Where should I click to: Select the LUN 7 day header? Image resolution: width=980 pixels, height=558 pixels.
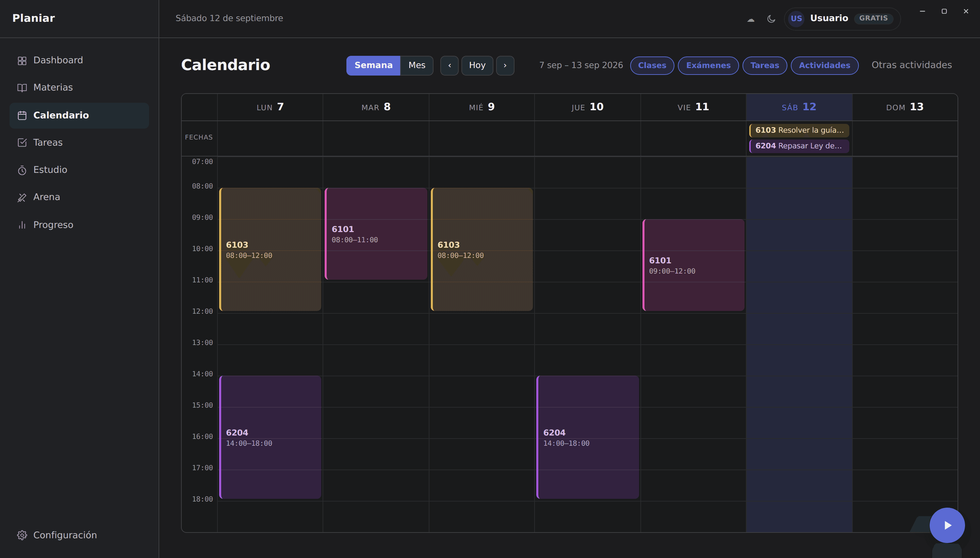(270, 107)
